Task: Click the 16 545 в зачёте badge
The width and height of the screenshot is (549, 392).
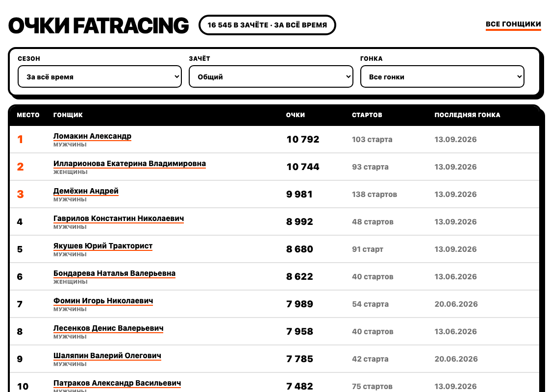Action: (x=267, y=25)
